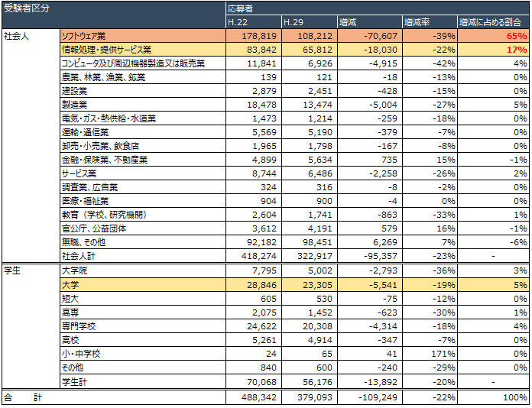
Task: Select the value 83,842
Action: pyautogui.click(x=261, y=50)
